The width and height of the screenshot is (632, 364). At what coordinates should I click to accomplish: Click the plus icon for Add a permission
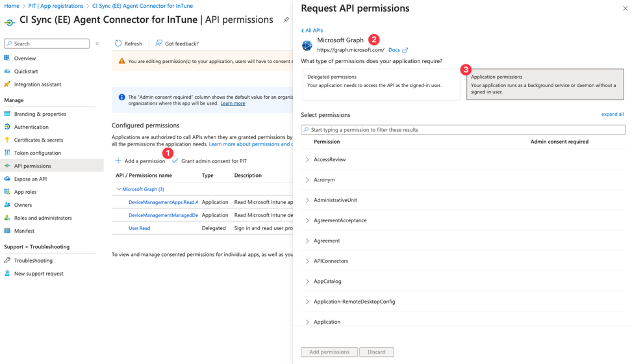coord(118,160)
